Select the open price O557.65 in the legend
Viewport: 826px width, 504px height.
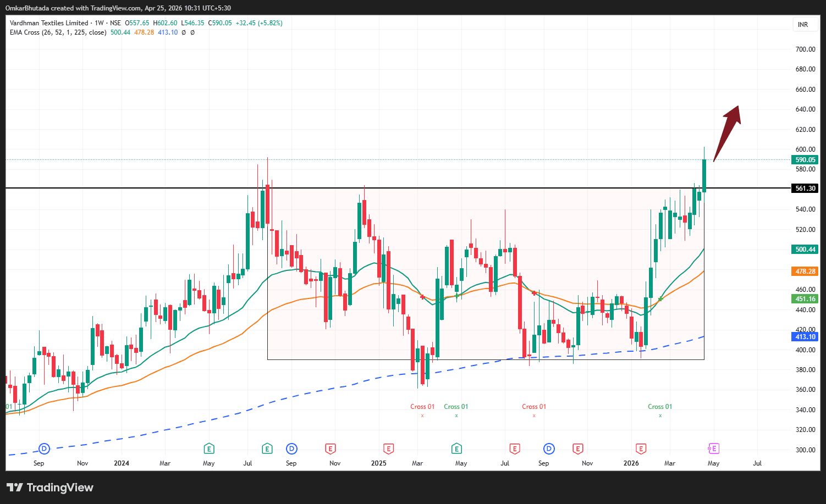click(137, 23)
